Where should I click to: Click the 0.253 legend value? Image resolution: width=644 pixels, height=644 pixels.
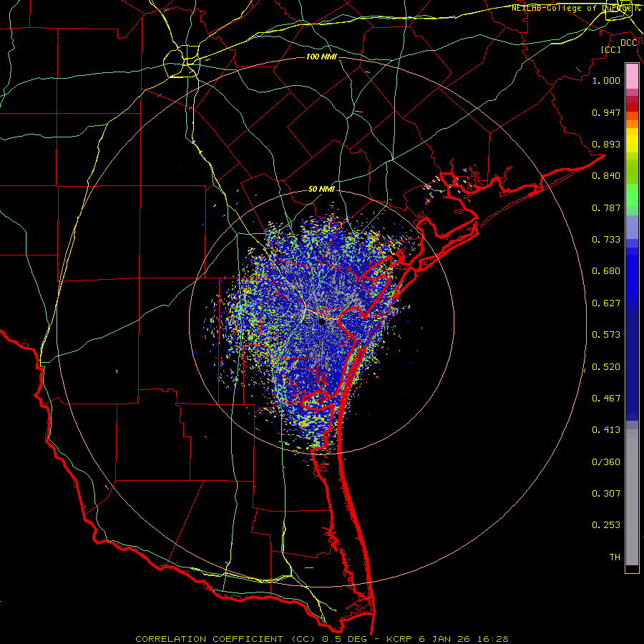606,525
